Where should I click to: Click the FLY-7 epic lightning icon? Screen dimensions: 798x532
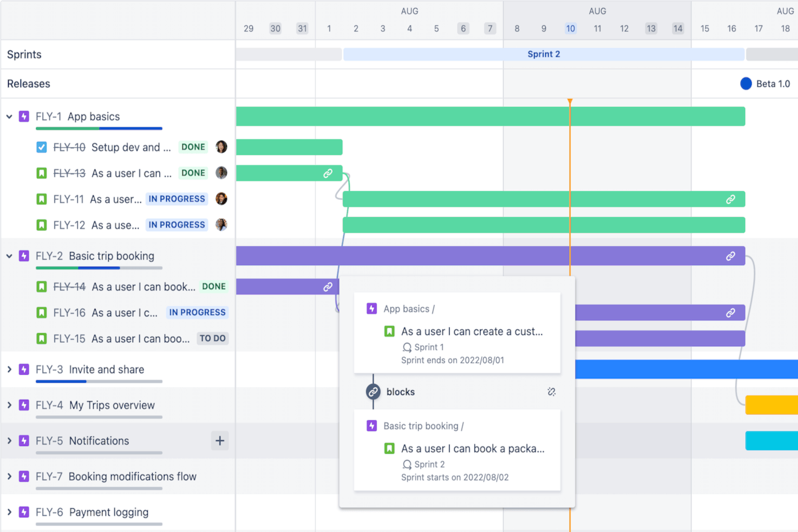pos(24,476)
